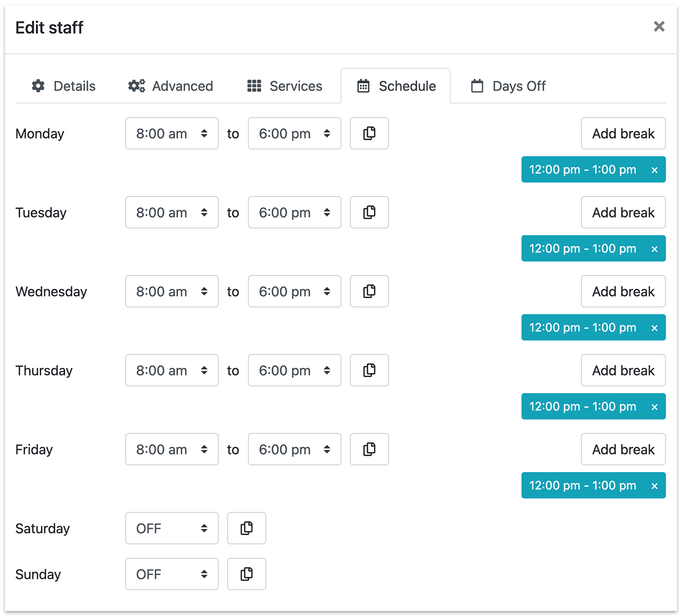682x616 pixels.
Task: Switch to the Services tab
Action: (285, 86)
